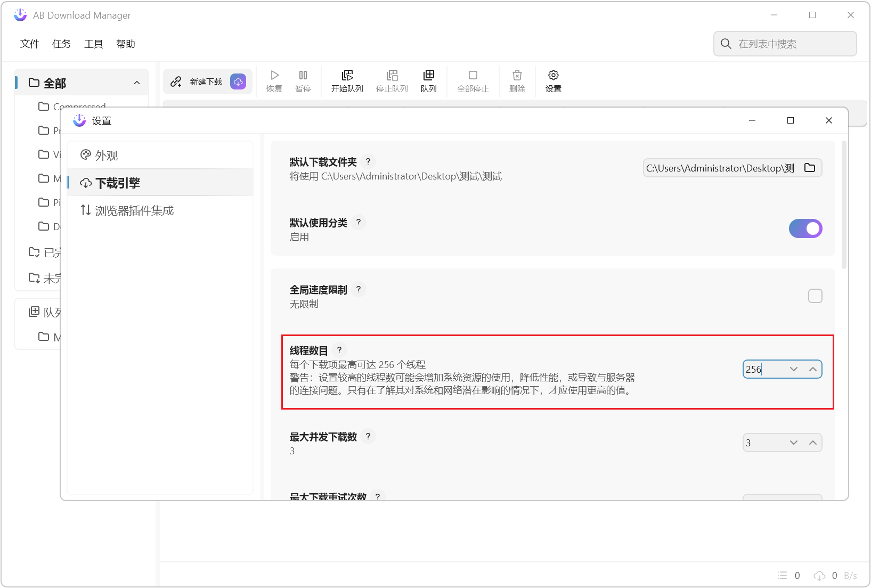Click help icon beside 线程数目
The image size is (871, 588).
tap(339, 350)
